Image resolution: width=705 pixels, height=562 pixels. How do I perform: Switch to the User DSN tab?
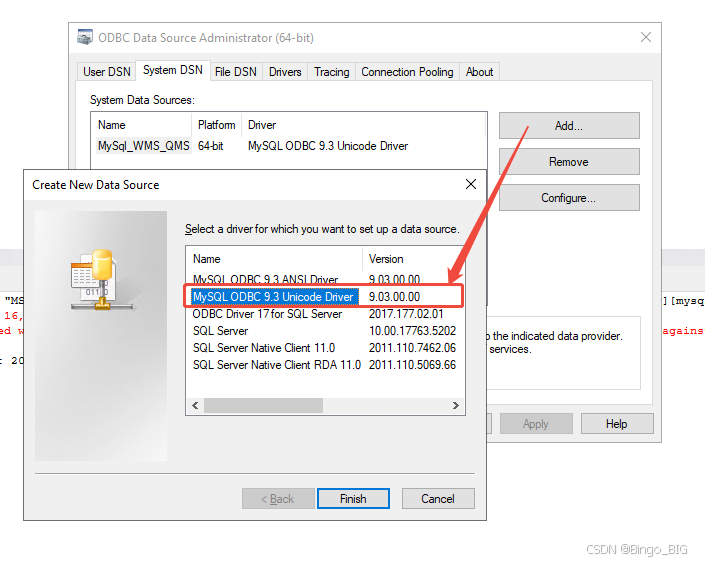point(107,72)
